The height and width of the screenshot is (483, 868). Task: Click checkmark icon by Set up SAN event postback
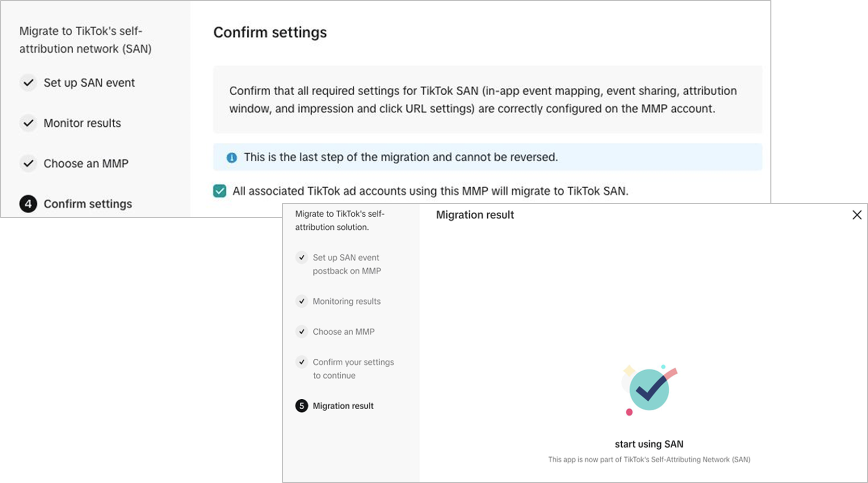click(x=302, y=257)
